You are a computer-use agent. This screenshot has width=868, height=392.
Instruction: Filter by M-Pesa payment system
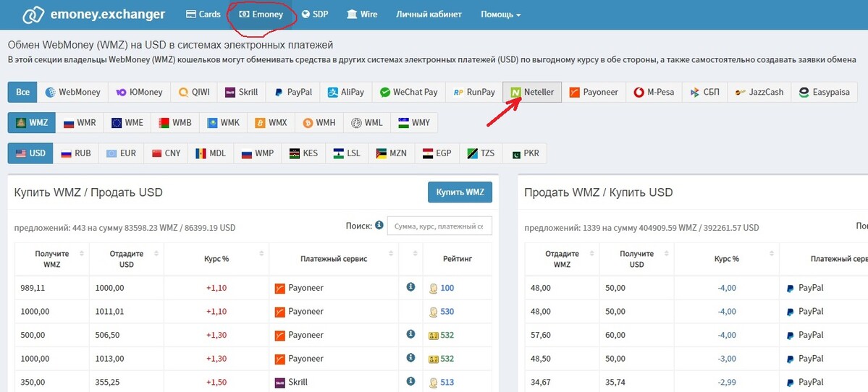654,93
